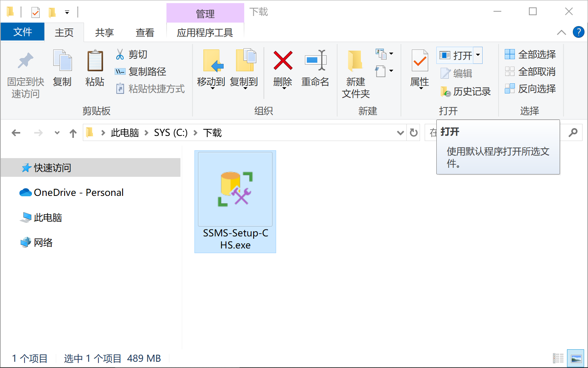This screenshot has width=588, height=368.
Task: Click 全部选择 to select all items
Action: [x=530, y=55]
